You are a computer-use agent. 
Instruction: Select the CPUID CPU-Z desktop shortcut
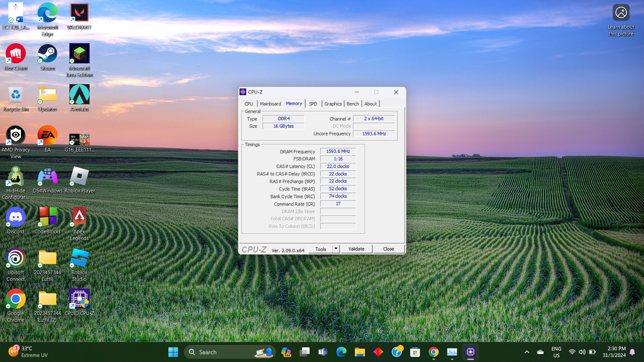(79, 303)
